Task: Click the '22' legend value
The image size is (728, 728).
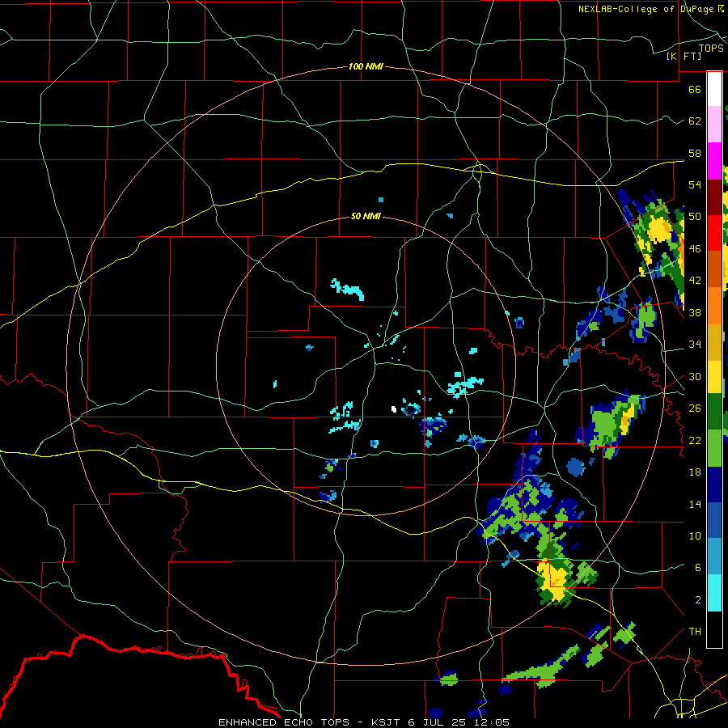Action: click(x=695, y=440)
